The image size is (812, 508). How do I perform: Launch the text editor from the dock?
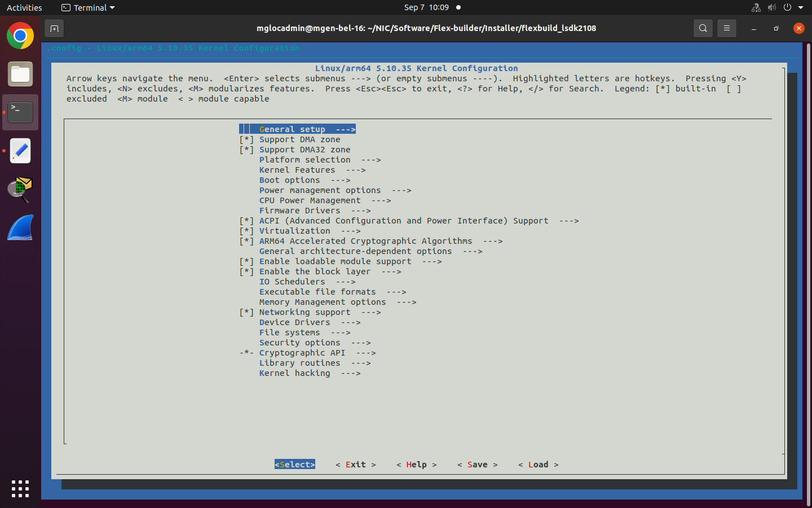20,151
